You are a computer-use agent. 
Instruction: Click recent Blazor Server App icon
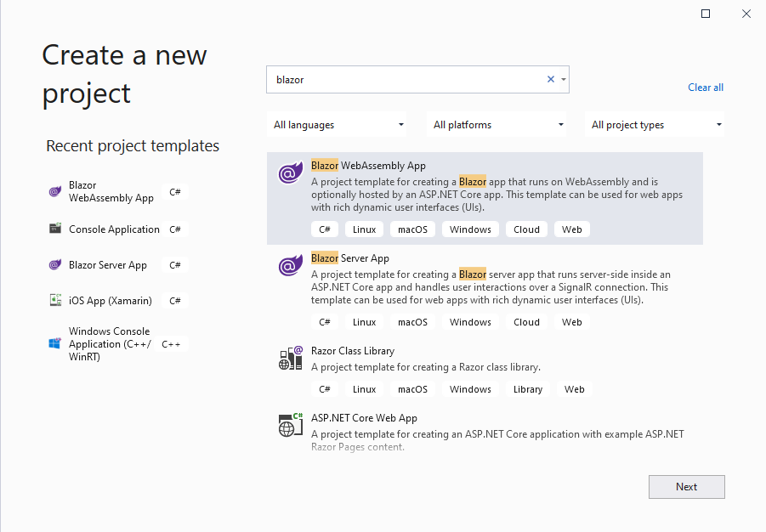[x=55, y=265]
